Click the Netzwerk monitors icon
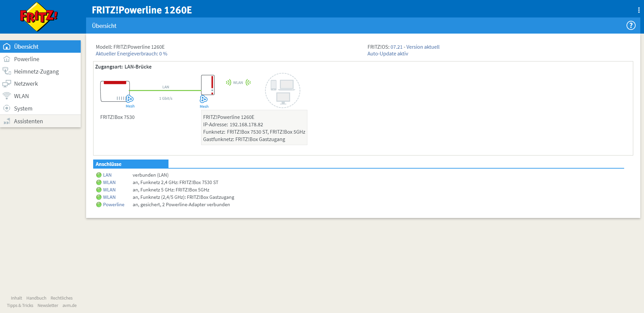644x313 pixels. (7, 84)
